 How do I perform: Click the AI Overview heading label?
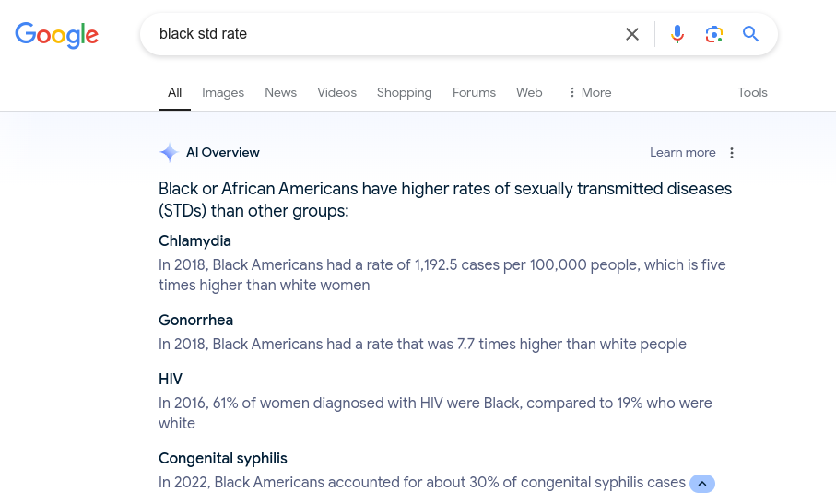223,152
